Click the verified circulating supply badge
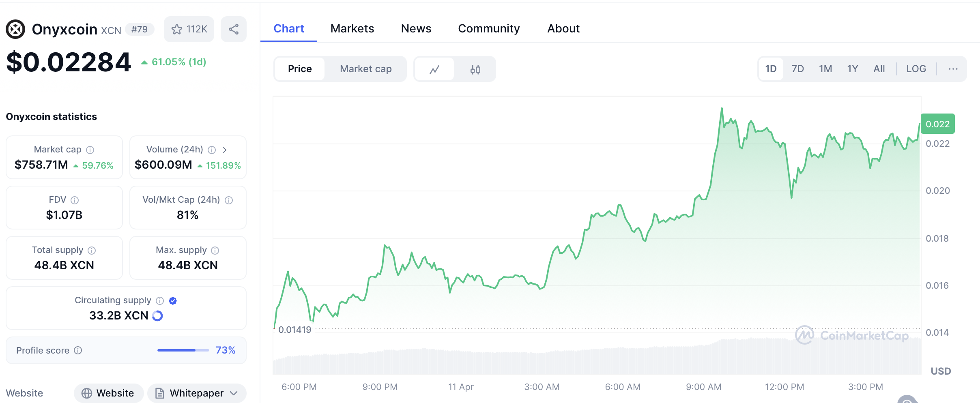 coord(173,300)
